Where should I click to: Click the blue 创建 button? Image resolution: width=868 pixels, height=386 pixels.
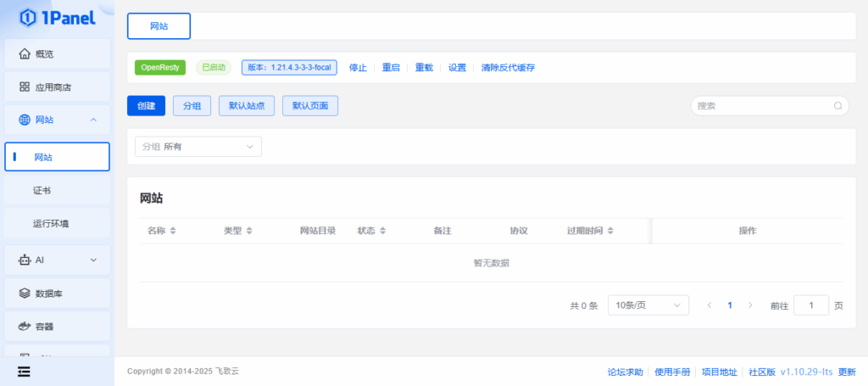(x=146, y=106)
